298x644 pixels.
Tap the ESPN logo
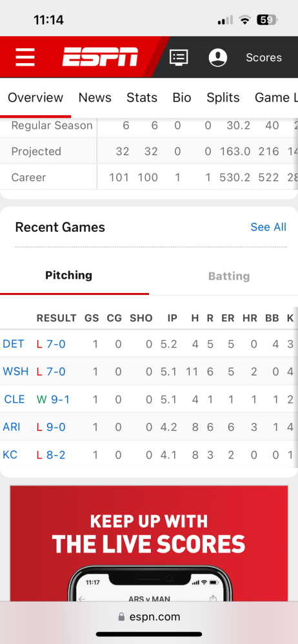(100, 57)
